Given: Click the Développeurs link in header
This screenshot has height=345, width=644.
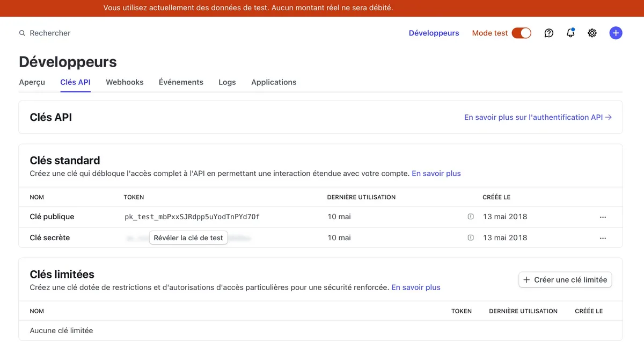Looking at the screenshot, I should point(434,33).
